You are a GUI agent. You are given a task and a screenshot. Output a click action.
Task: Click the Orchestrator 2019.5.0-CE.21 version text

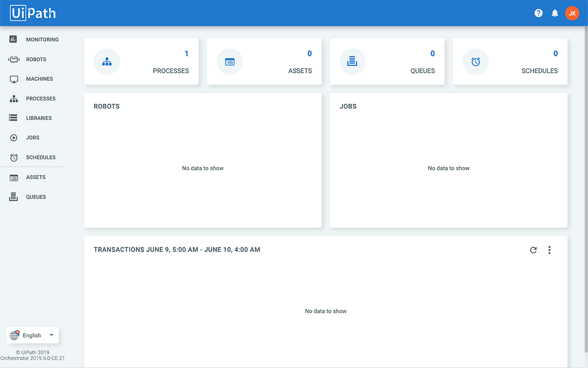pos(32,358)
